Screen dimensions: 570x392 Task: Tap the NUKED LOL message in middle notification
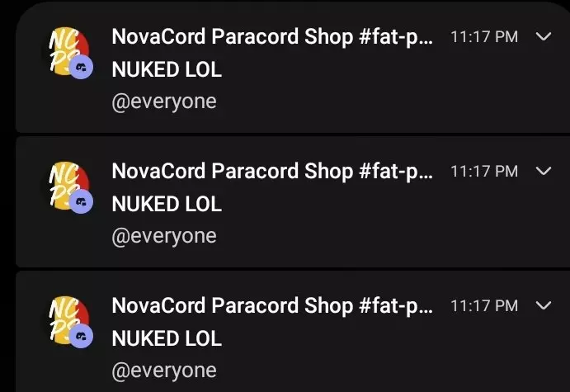167,204
